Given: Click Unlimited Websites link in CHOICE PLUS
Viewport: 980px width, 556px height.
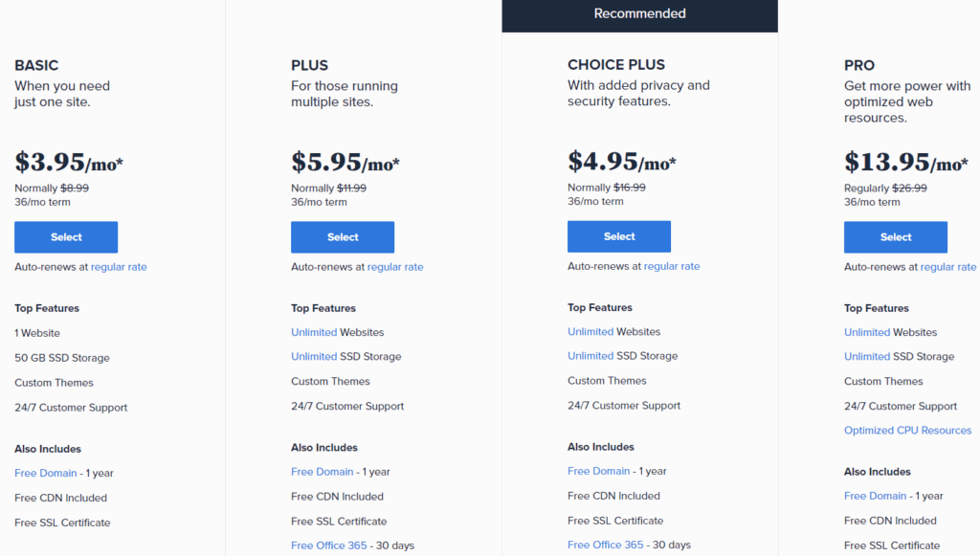Looking at the screenshot, I should [590, 332].
